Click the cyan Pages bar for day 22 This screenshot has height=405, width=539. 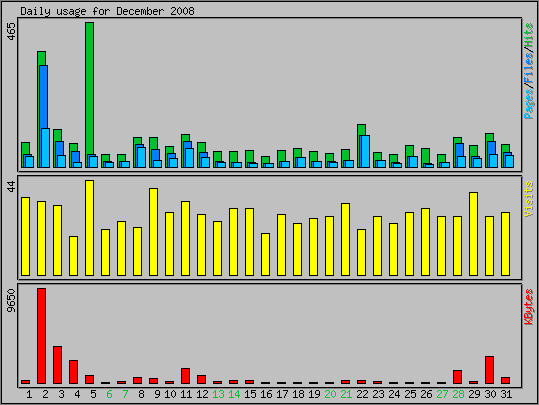point(365,151)
